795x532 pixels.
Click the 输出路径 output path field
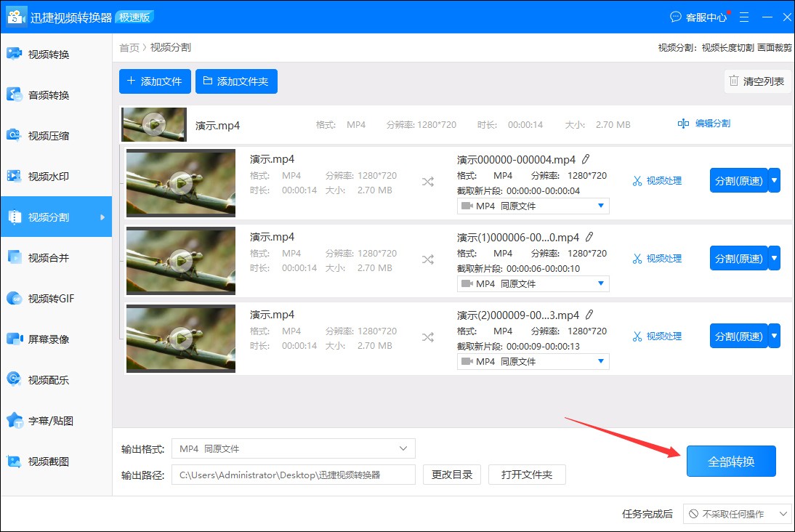[293, 474]
